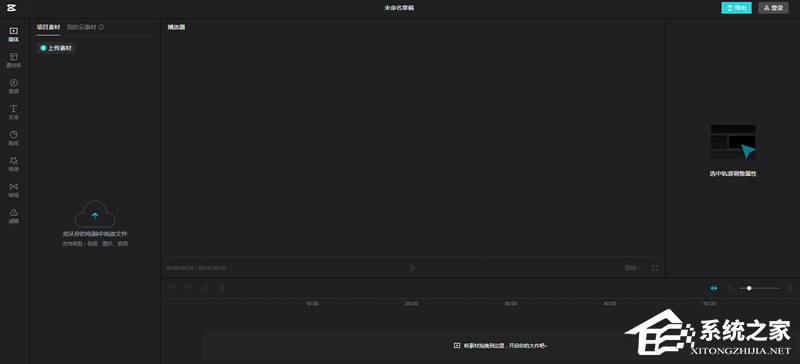Click the properties panel placeholder illustration
This screenshot has height=364, width=800.
point(733,142)
